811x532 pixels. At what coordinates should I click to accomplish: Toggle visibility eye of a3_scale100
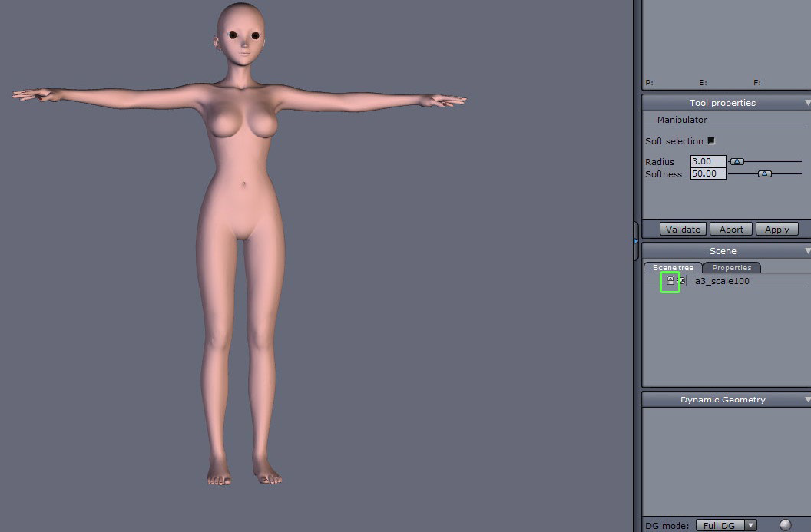point(681,281)
